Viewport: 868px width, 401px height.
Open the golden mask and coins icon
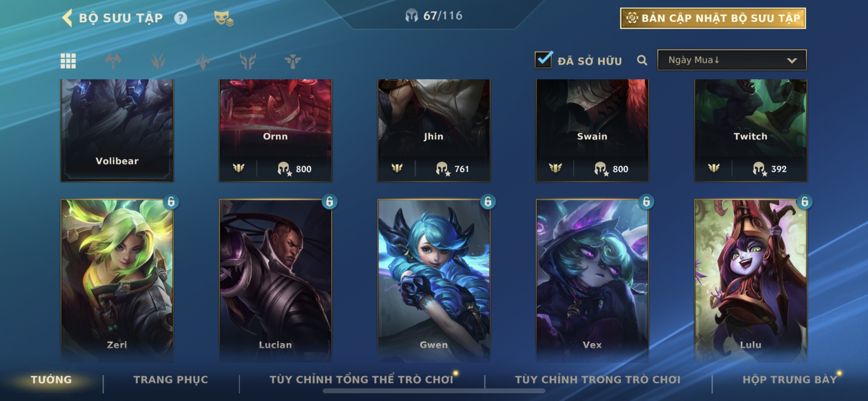[224, 18]
